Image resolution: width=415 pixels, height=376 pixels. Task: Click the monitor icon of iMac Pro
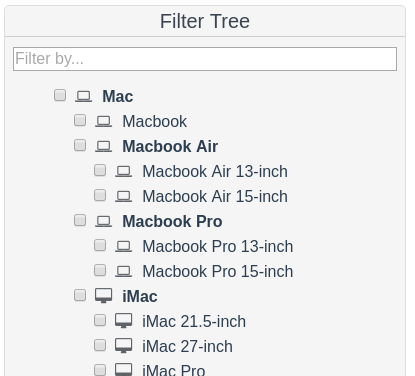pos(123,370)
